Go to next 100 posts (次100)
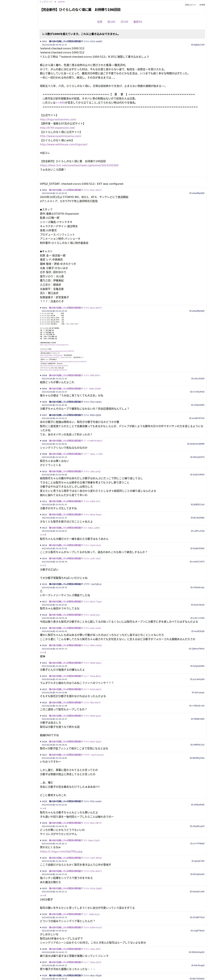 pyautogui.click(x=124, y=22)
